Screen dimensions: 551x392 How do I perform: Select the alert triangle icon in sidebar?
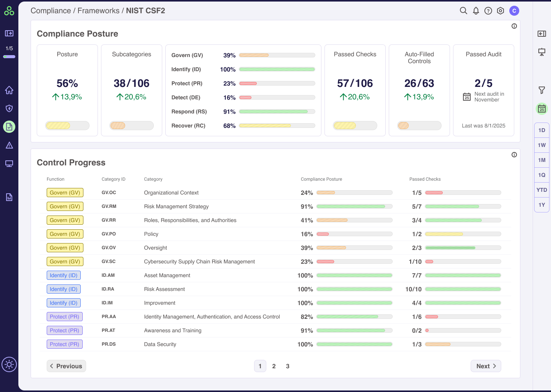click(x=9, y=145)
